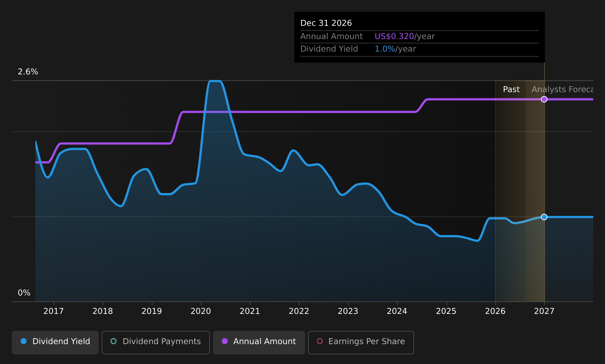Click the 2022 x-axis label
Image resolution: width=605 pixels, height=364 pixels.
pos(299,311)
